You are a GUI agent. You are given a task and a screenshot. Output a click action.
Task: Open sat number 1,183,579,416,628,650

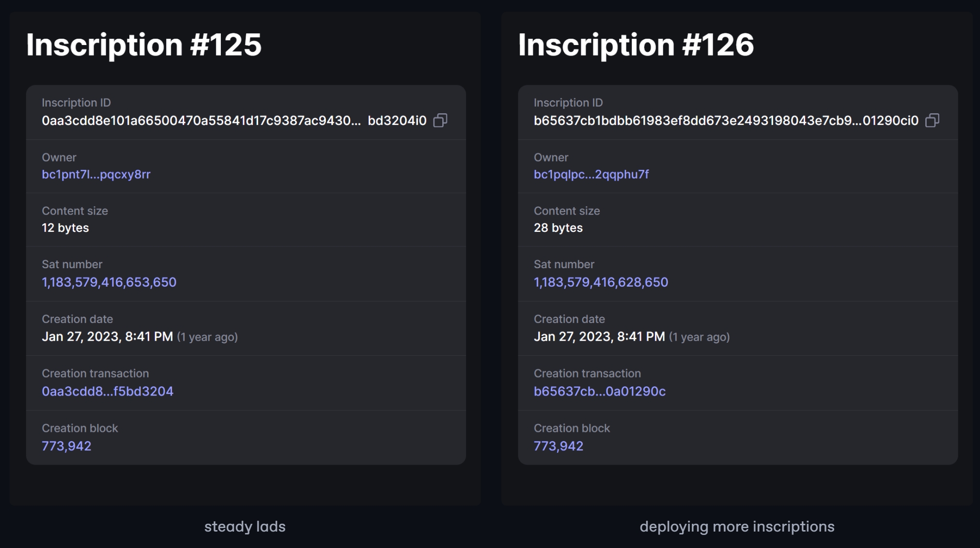[601, 282]
